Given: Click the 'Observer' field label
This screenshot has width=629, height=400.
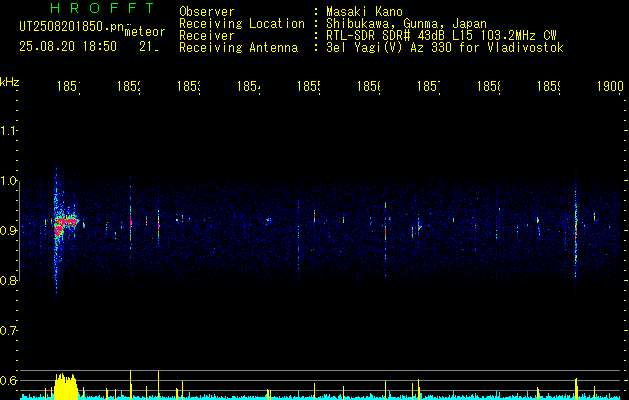Looking at the screenshot, I should point(207,12).
